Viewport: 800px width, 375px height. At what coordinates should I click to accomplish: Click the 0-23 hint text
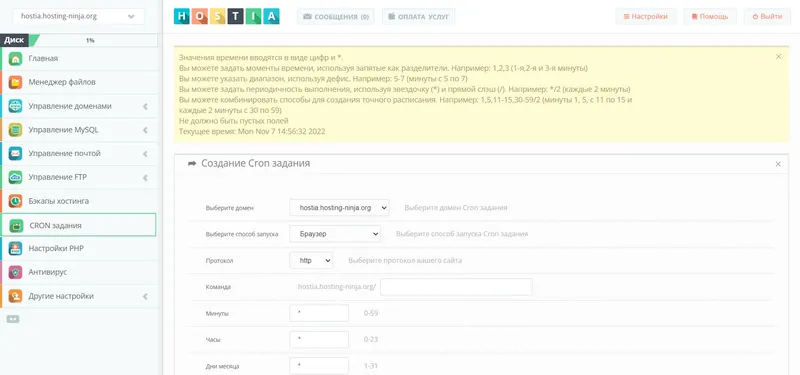[x=371, y=339]
